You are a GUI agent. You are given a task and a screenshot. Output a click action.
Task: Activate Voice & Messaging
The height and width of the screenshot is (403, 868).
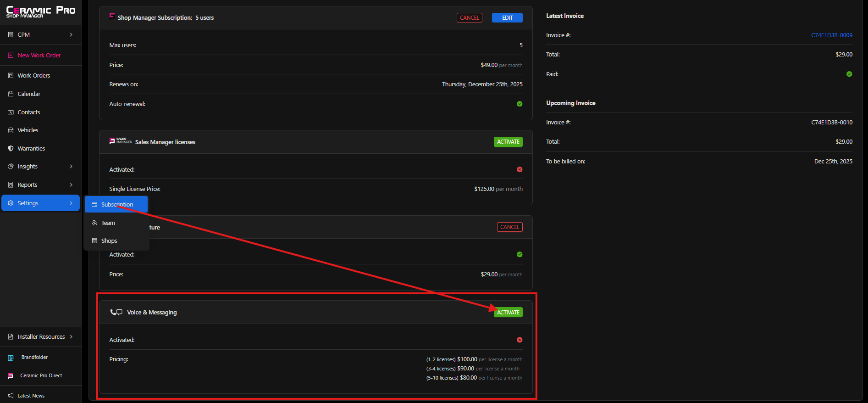click(508, 313)
